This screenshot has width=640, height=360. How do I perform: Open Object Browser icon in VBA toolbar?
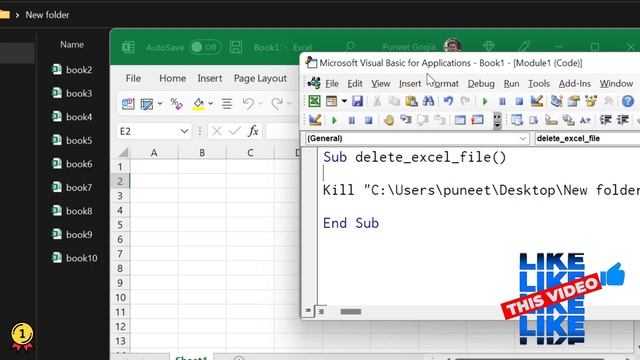coord(591,101)
